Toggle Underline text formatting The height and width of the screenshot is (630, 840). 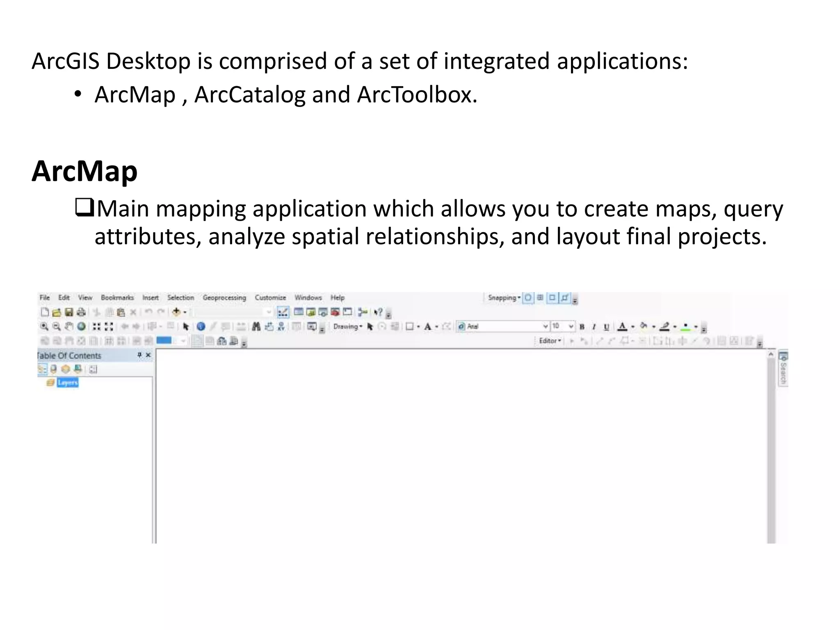(x=607, y=327)
